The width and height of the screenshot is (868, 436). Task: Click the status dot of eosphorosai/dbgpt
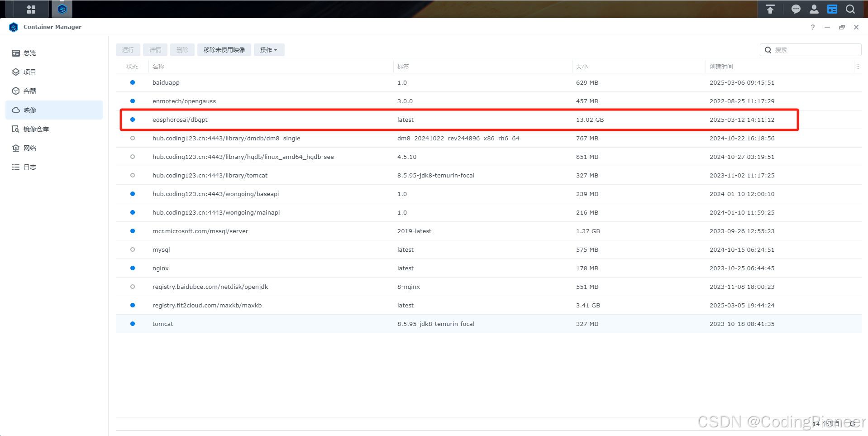click(x=133, y=120)
